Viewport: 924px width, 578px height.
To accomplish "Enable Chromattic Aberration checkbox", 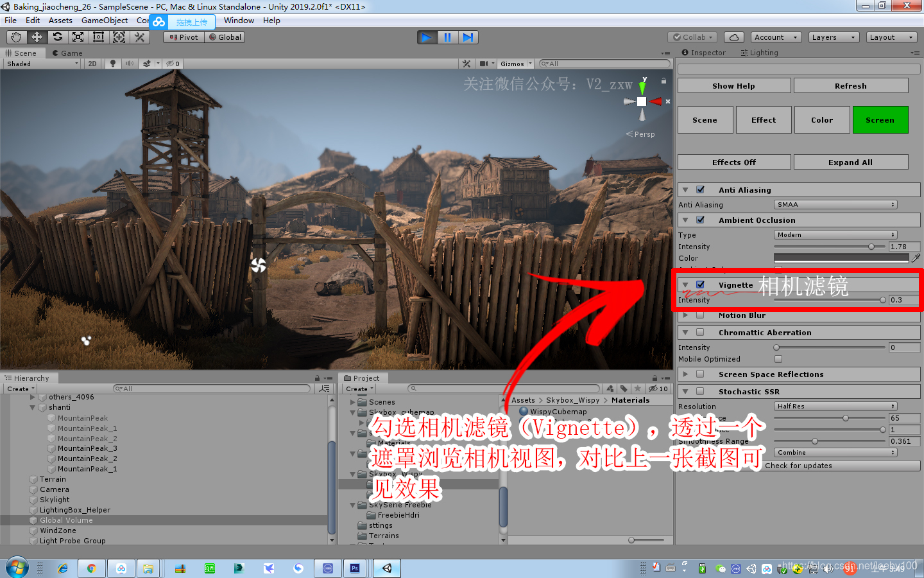I will [700, 332].
